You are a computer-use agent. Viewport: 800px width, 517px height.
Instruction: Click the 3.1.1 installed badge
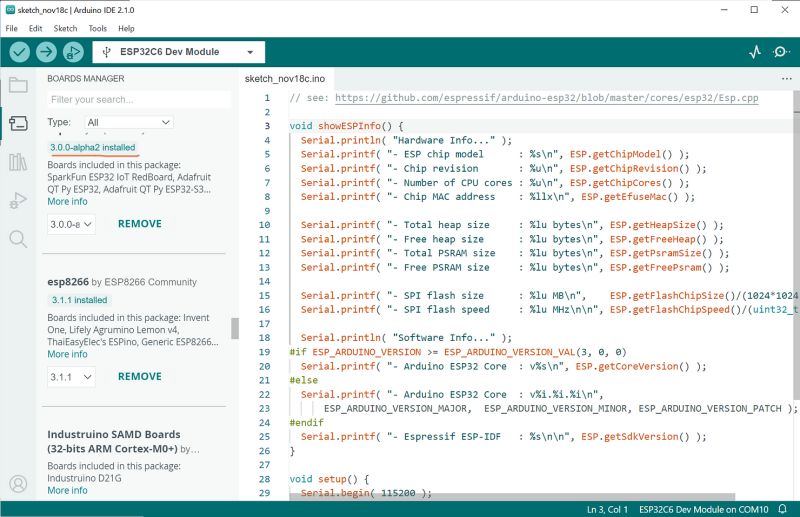(80, 300)
